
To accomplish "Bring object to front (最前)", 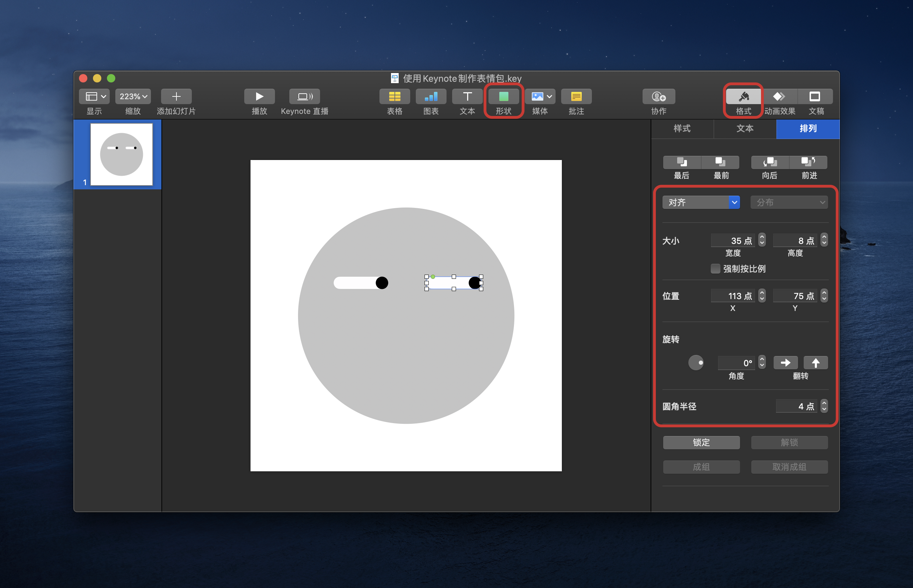I will [x=720, y=162].
